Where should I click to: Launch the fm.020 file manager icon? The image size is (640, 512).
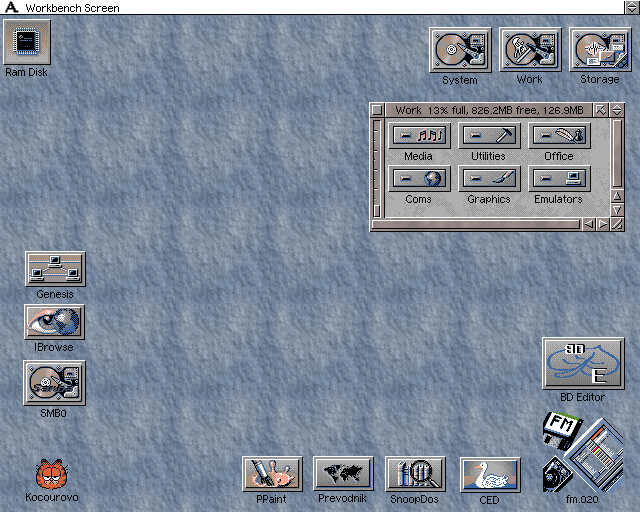click(x=583, y=451)
